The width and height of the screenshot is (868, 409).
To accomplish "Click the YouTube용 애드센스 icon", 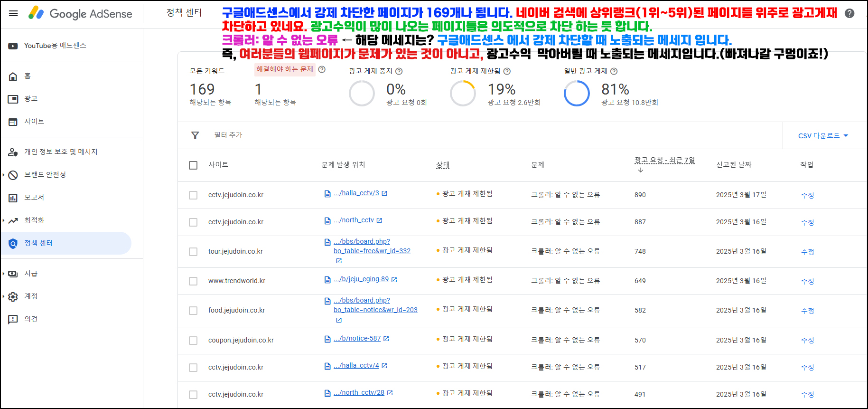I will click(x=13, y=46).
